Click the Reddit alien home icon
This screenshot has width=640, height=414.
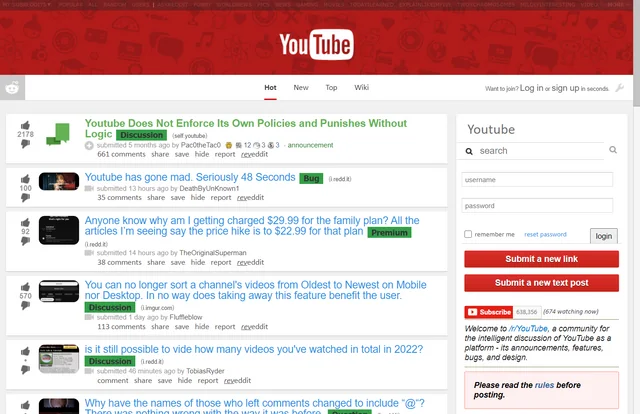click(12, 87)
